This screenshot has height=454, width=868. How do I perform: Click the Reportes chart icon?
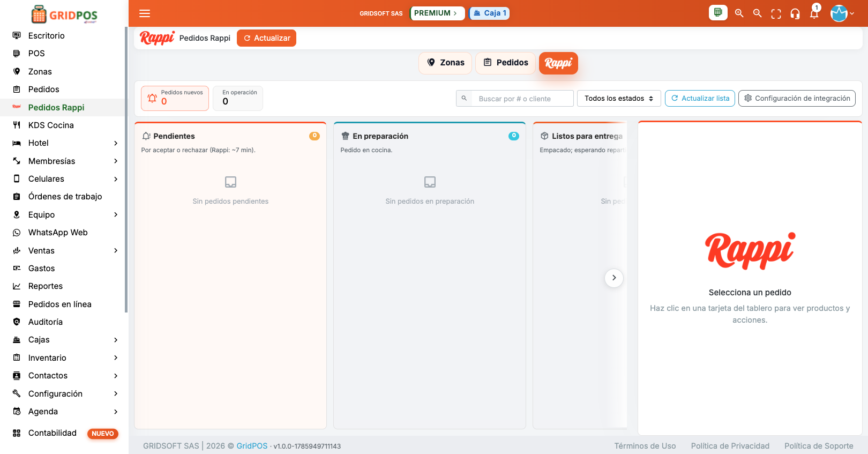pyautogui.click(x=17, y=286)
